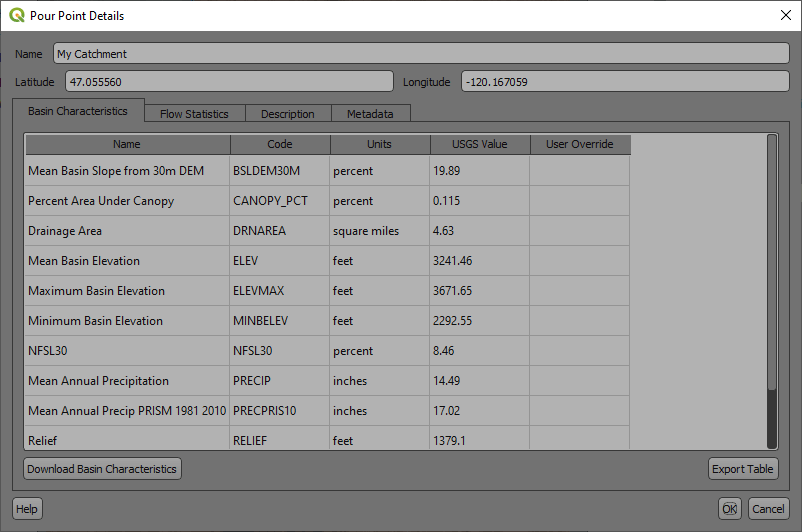The height and width of the screenshot is (532, 802).
Task: Sort table by the Code column header
Action: point(280,144)
